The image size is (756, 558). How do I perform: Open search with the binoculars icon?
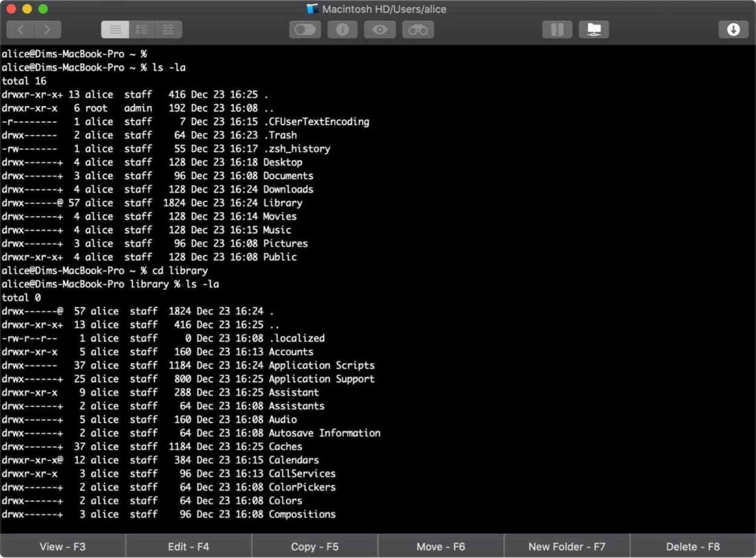click(x=418, y=29)
